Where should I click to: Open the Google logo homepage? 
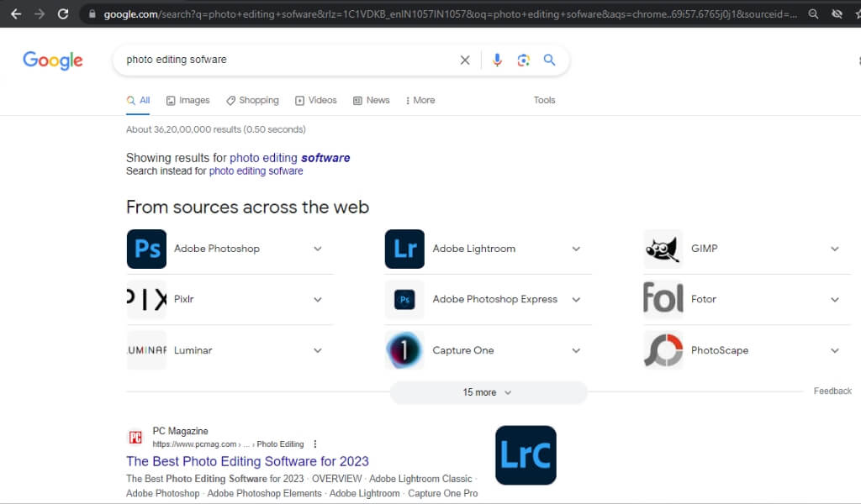[53, 60]
